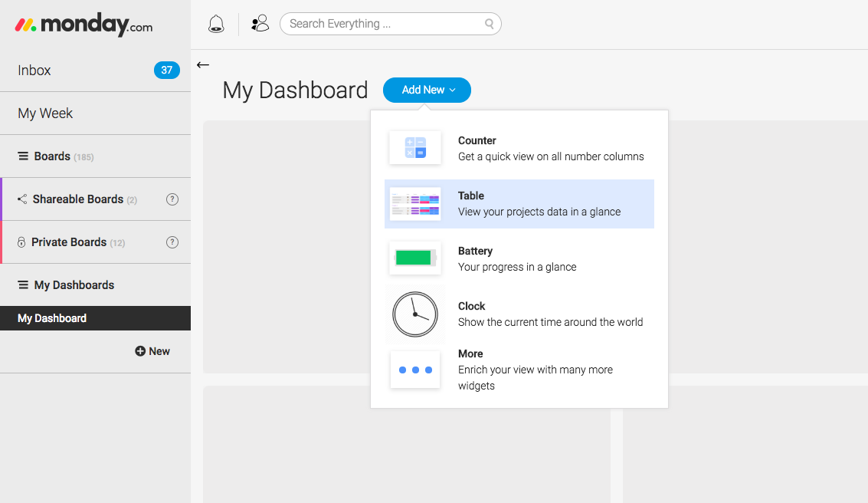
Task: Click the Table widget thumbnail icon
Action: point(415,204)
